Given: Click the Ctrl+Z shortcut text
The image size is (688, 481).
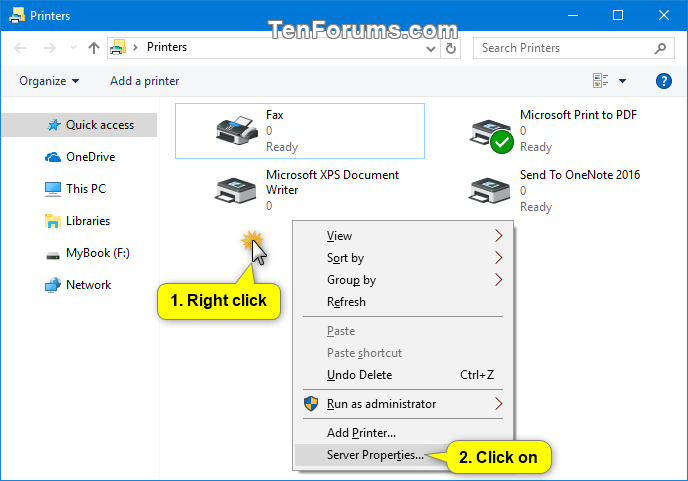Looking at the screenshot, I should point(477,375).
